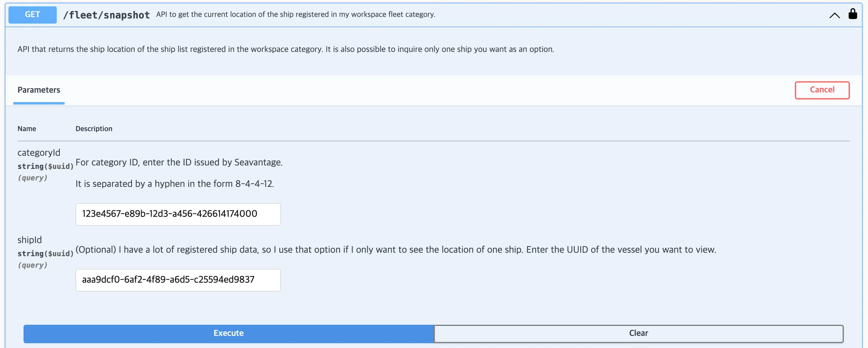The width and height of the screenshot is (868, 348).
Task: Click the /fleet/snapshot endpoint path
Action: (x=106, y=15)
